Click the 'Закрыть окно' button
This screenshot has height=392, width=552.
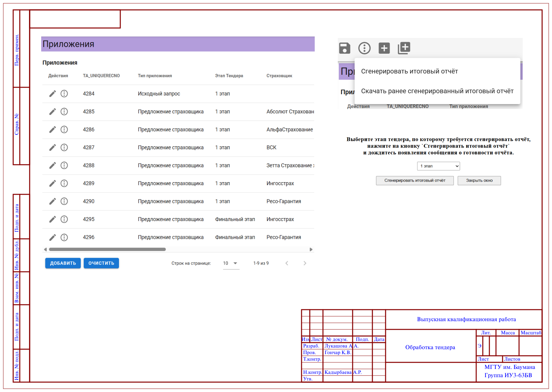479,181
